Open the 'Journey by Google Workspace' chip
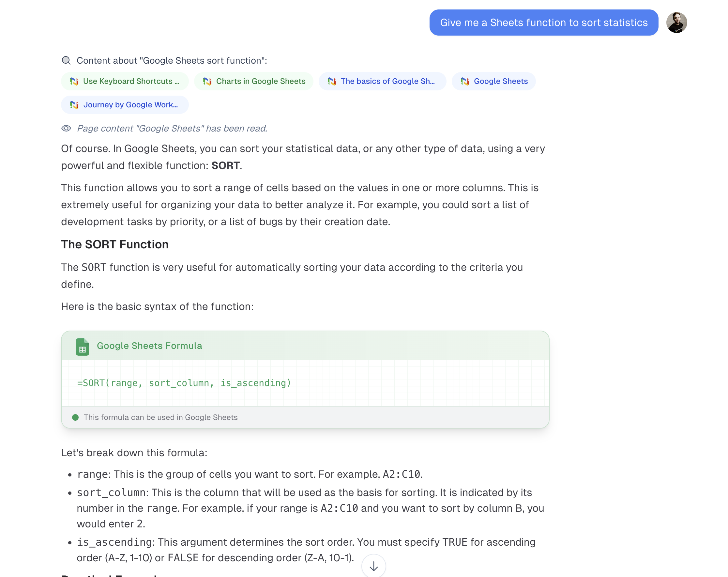Image resolution: width=728 pixels, height=577 pixels. click(x=131, y=105)
